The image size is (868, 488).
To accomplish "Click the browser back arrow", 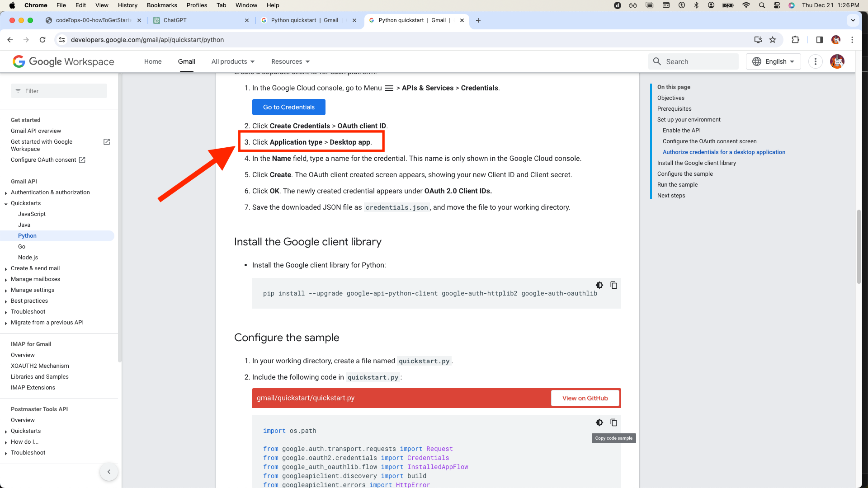I will pos(10,40).
